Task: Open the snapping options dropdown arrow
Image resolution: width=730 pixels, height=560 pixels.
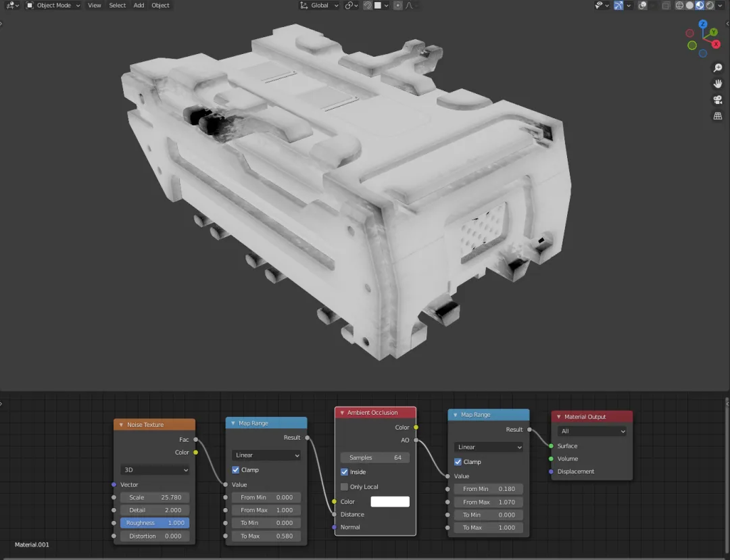Action: point(387,5)
